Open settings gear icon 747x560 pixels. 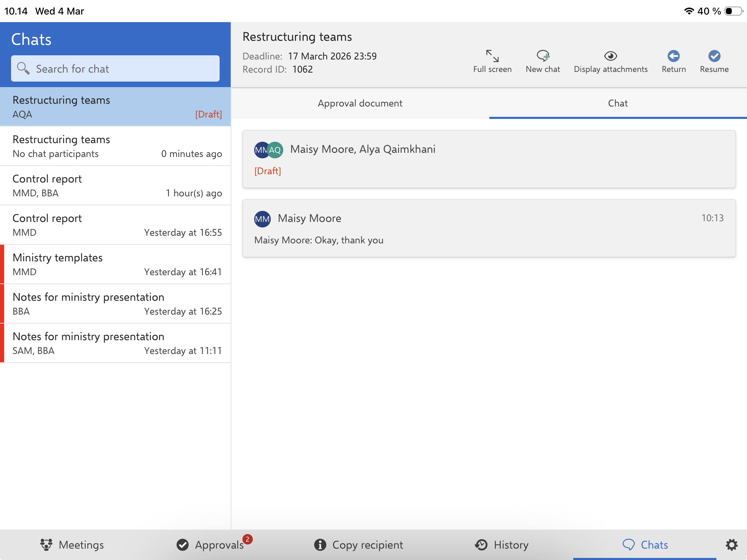tap(731, 545)
